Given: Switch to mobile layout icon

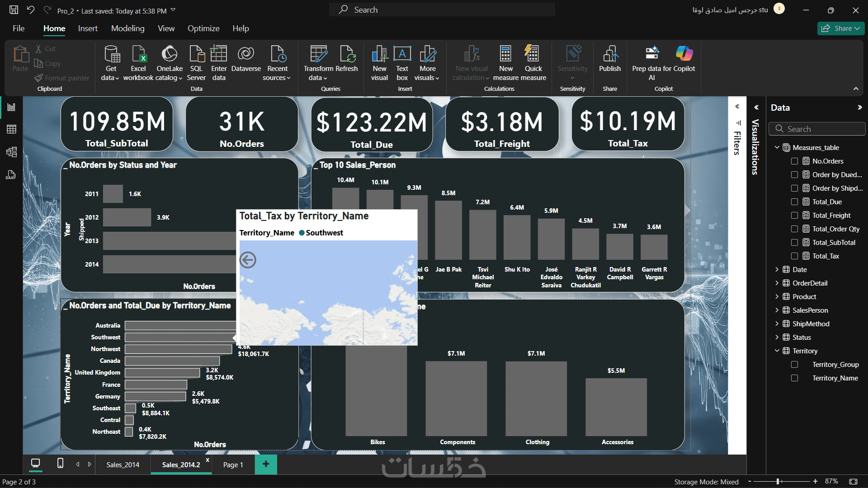Looking at the screenshot, I should (x=60, y=463).
